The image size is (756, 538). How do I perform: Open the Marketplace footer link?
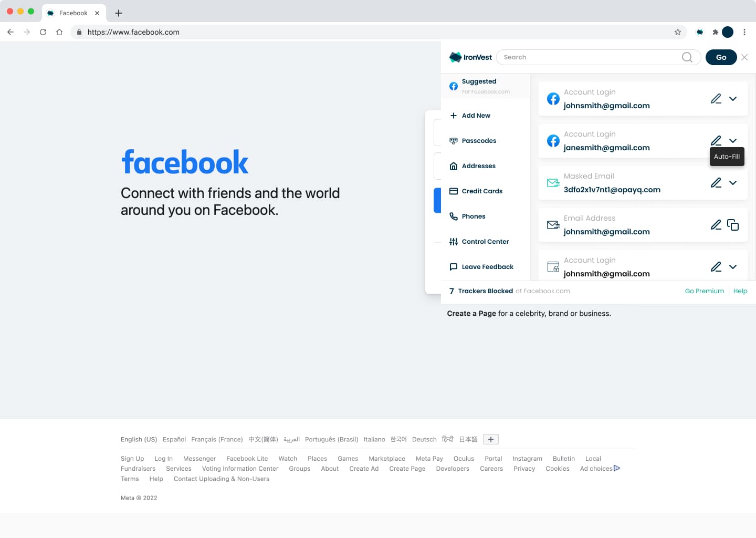coord(387,459)
